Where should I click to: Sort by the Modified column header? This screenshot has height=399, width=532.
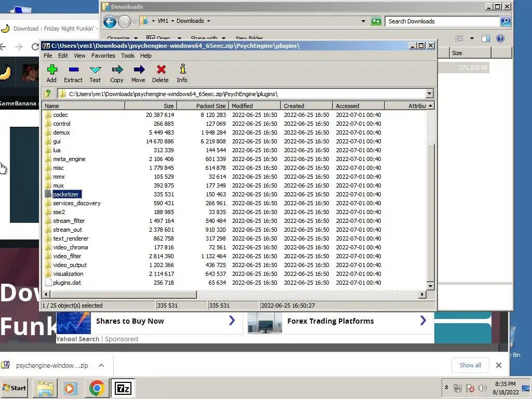pyautogui.click(x=255, y=106)
